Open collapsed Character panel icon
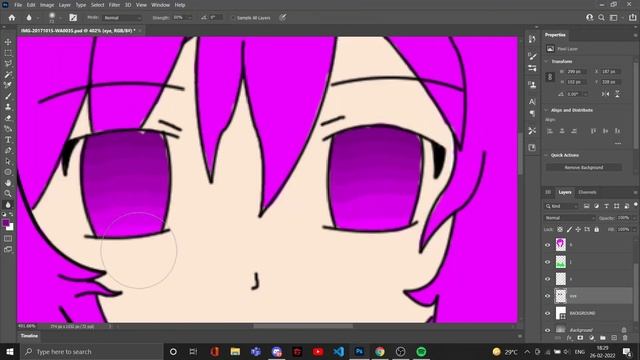This screenshot has width=640, height=360. tap(532, 101)
